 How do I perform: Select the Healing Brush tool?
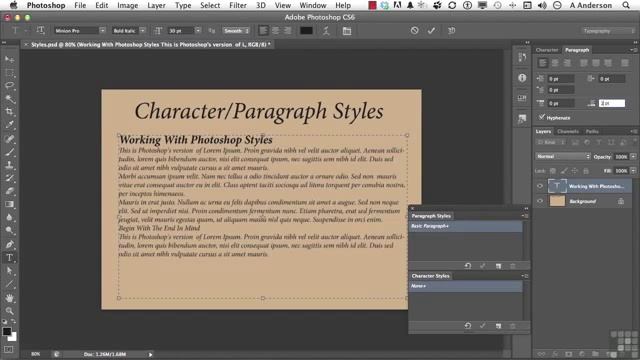[x=9, y=139]
